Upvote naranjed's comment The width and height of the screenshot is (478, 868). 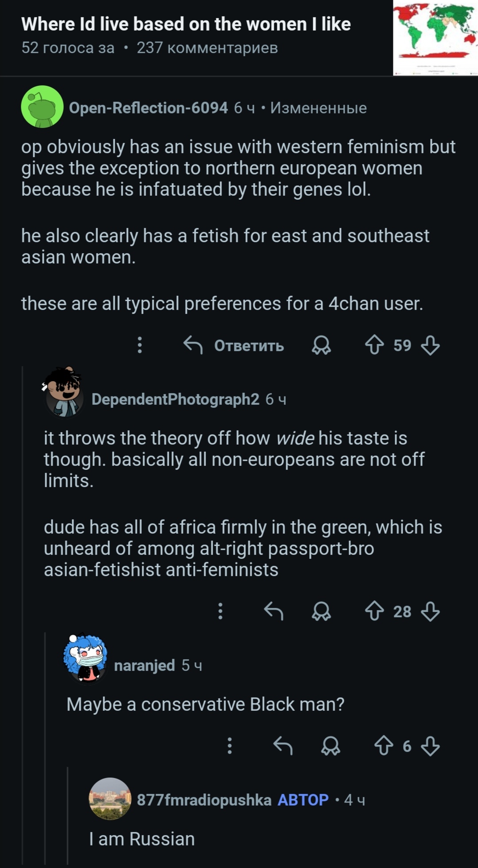click(384, 746)
